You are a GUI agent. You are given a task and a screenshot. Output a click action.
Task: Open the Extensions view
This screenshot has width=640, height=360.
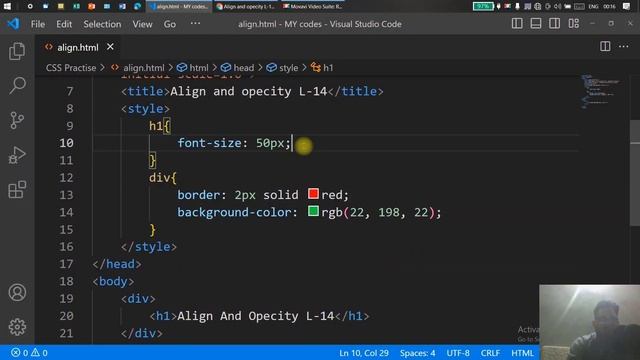tap(17, 190)
